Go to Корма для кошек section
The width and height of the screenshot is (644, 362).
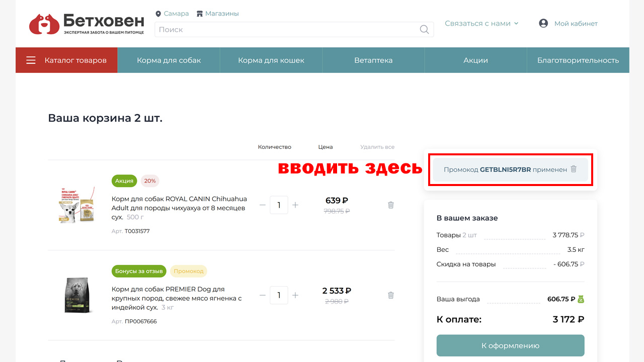click(271, 60)
